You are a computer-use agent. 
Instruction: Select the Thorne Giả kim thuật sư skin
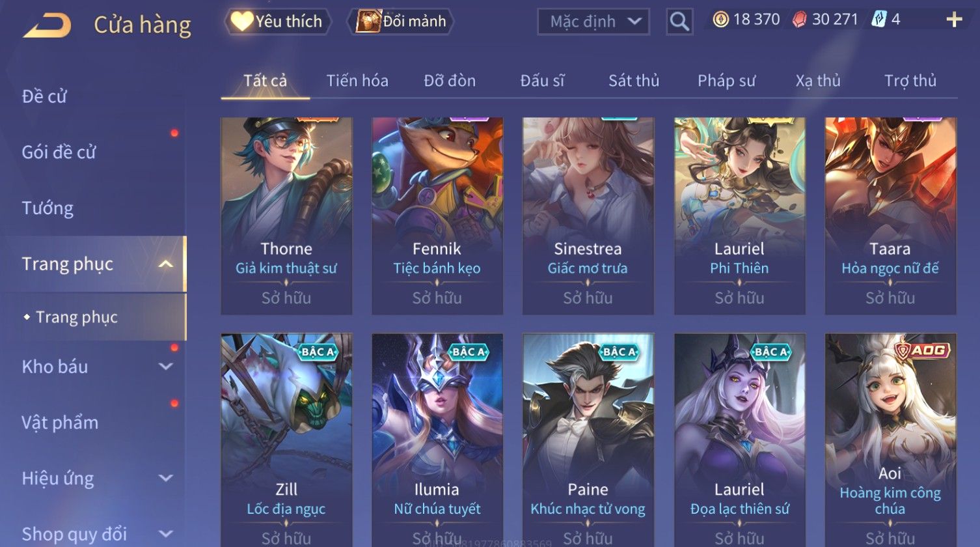tap(286, 216)
